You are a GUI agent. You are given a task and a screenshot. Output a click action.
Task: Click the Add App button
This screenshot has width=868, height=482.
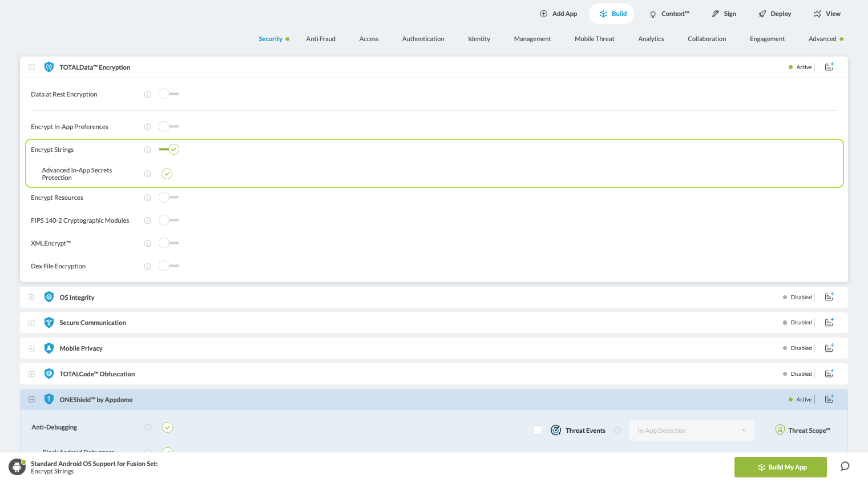558,14
